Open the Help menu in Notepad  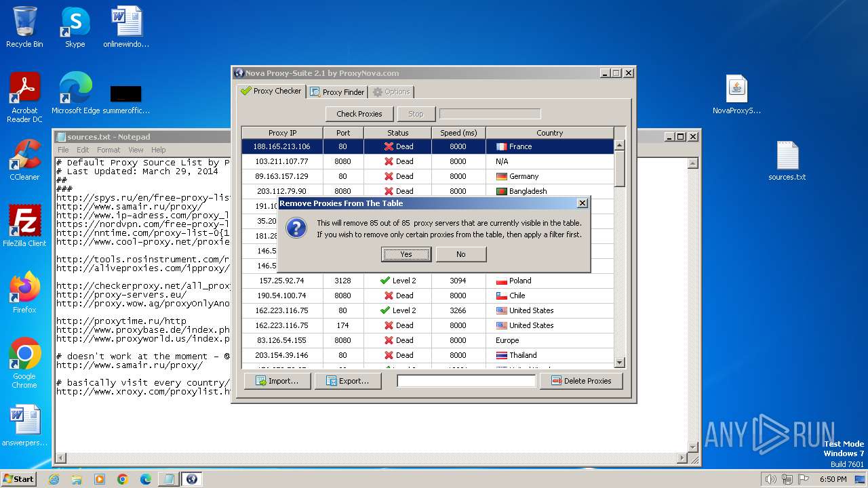(158, 150)
